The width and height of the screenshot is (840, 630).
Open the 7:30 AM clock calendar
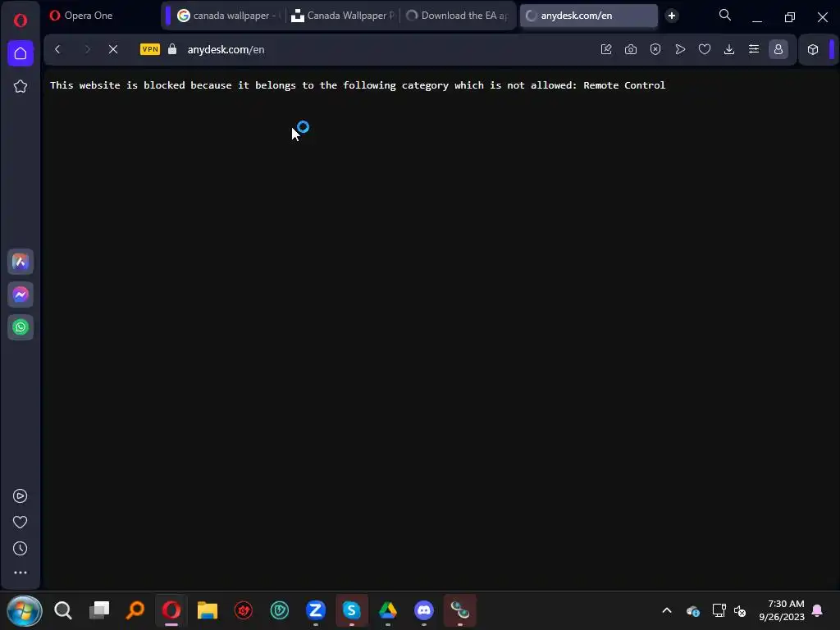point(782,610)
